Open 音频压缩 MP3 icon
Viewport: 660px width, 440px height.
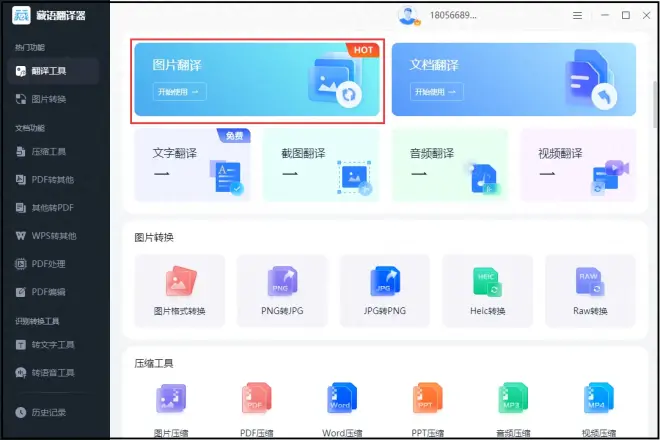click(x=513, y=398)
